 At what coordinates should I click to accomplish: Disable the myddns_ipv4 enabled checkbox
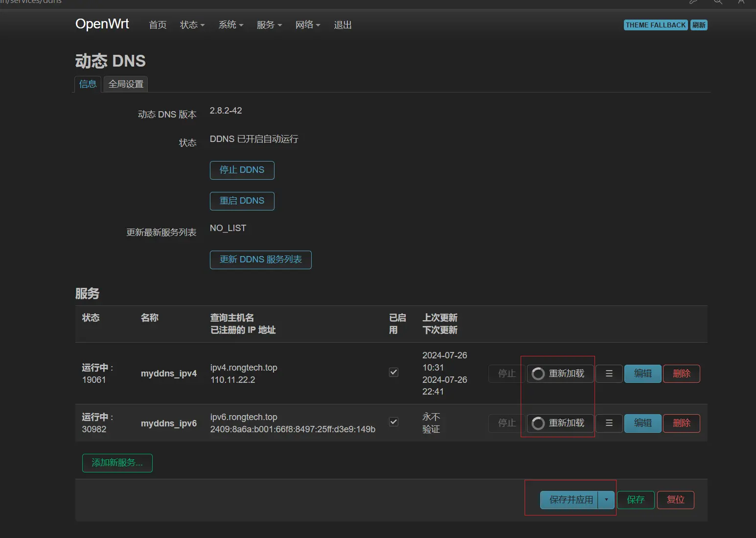point(393,373)
